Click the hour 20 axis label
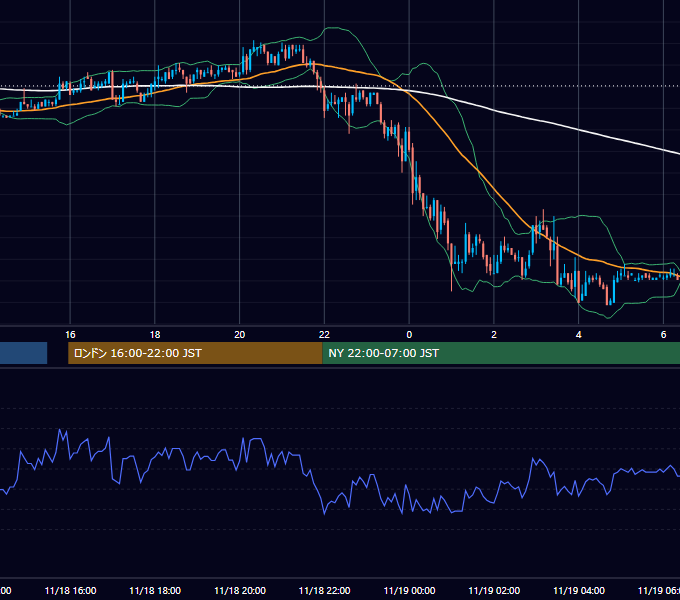The image size is (680, 600). pos(240,335)
